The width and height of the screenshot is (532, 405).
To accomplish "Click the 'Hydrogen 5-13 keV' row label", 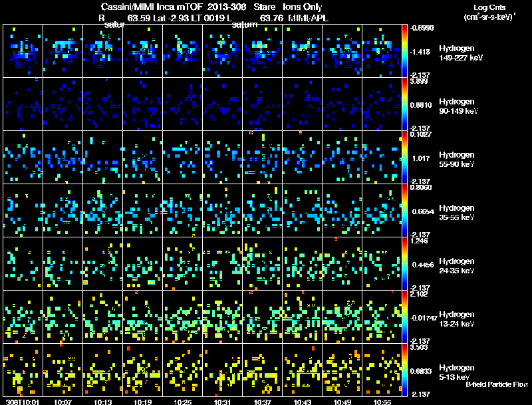I will pos(457,372).
